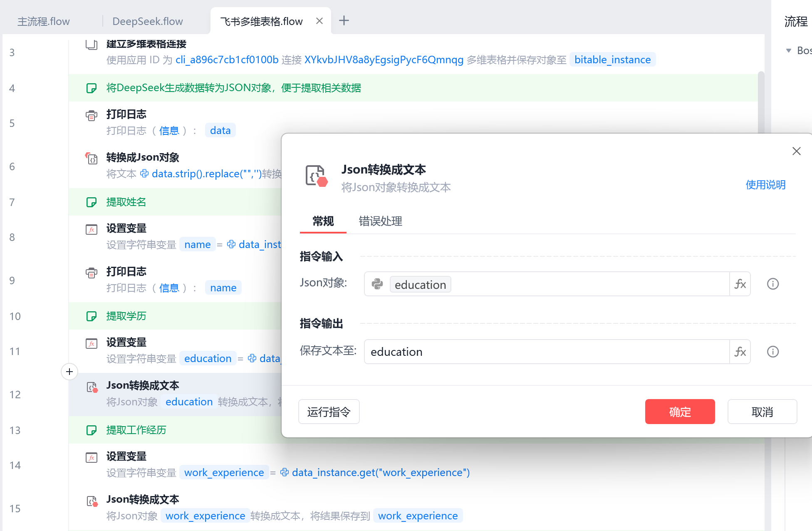Screen dimensions: 812x531
Task: Click the plus icon to add new tab
Action: pos(344,20)
